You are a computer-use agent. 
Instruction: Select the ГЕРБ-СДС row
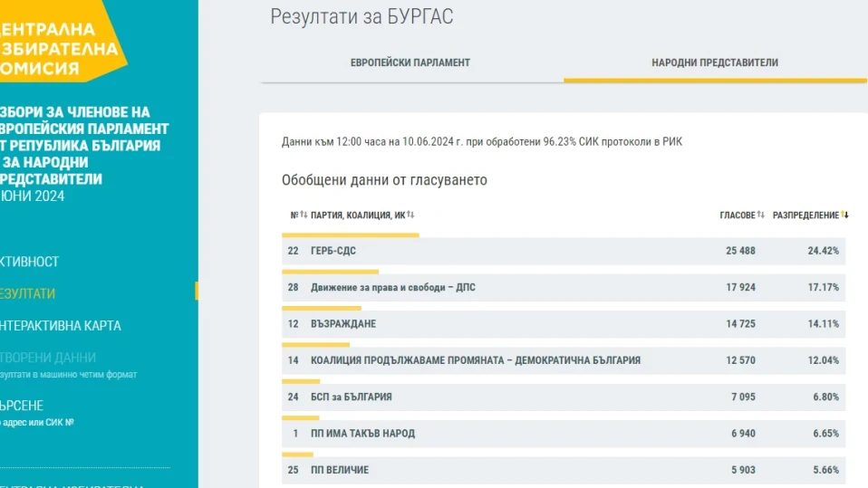[x=564, y=251]
